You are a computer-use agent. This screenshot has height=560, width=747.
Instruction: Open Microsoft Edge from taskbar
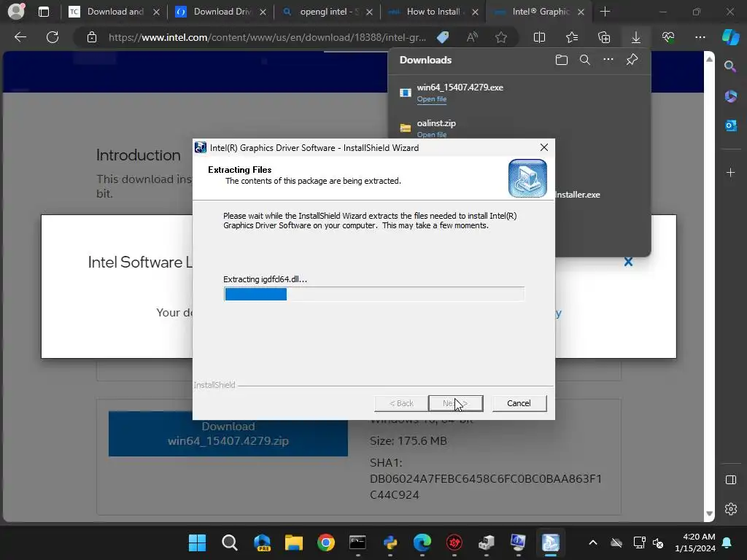pos(422,542)
